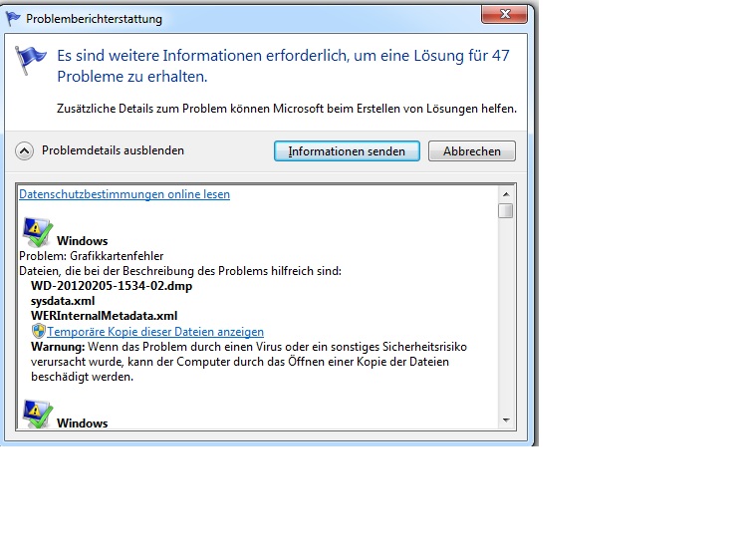Click the bold Warnung: text
The image size is (747, 560).
click(58, 347)
